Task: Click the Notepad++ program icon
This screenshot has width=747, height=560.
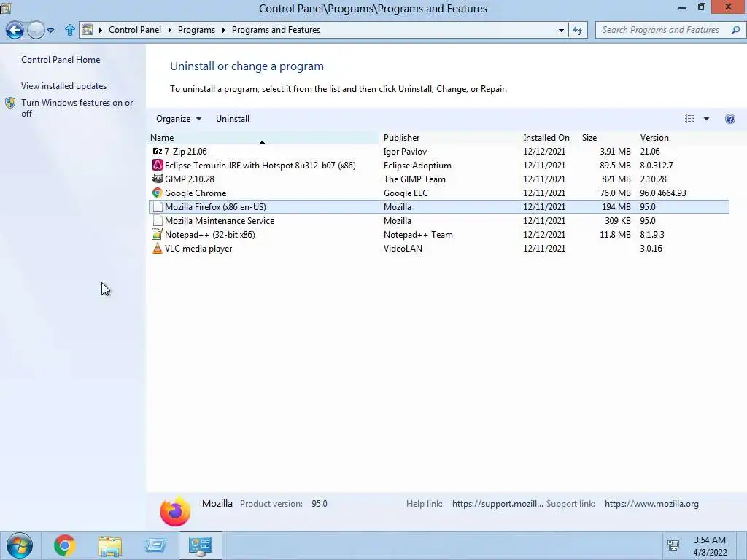Action: pyautogui.click(x=158, y=234)
